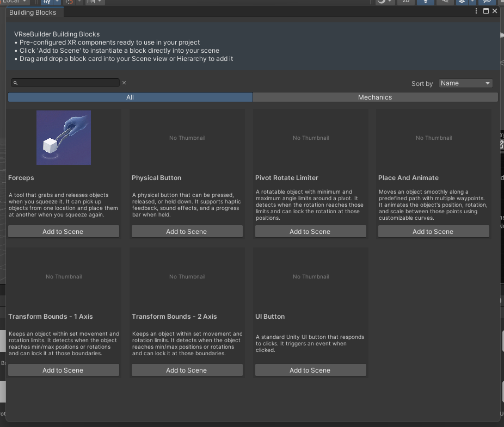Add Transform Bounds - 1 Axis to scene
Image resolution: width=504 pixels, height=427 pixels.
(x=63, y=370)
